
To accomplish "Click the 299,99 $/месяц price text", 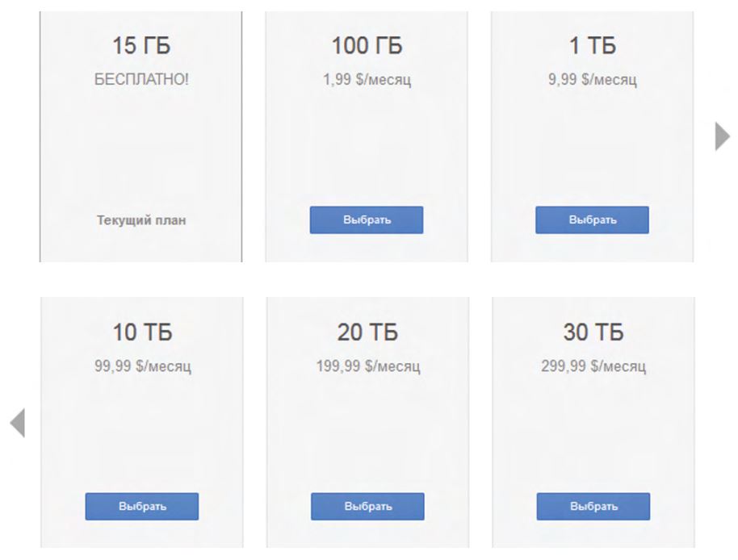I will (x=593, y=366).
